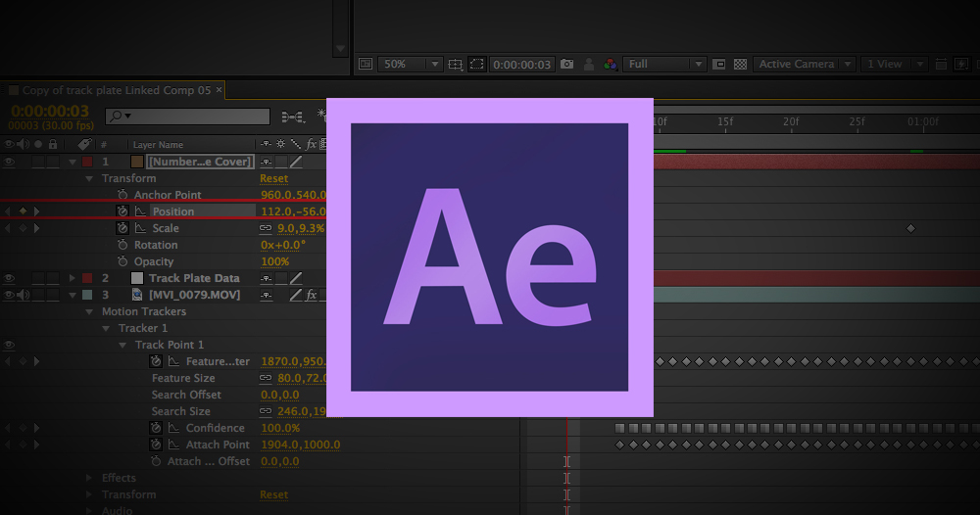Collapse the Transform group under layer 1
The image size is (980, 515).
tap(89, 178)
